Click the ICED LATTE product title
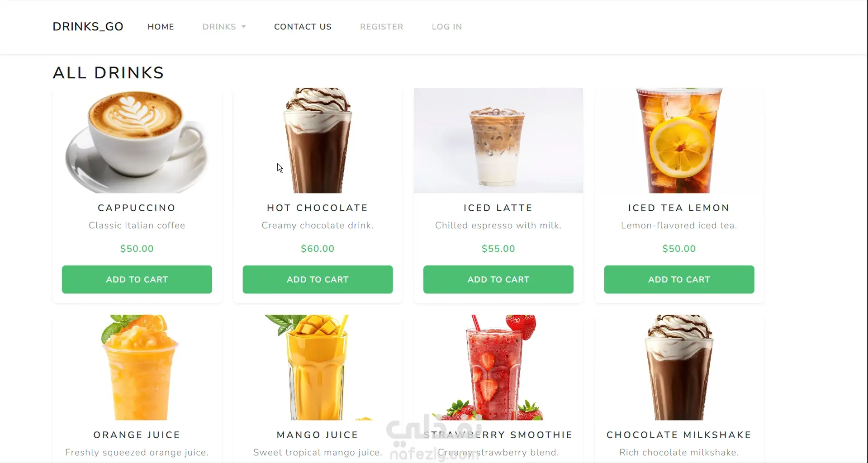The height and width of the screenshot is (463, 868). point(498,208)
